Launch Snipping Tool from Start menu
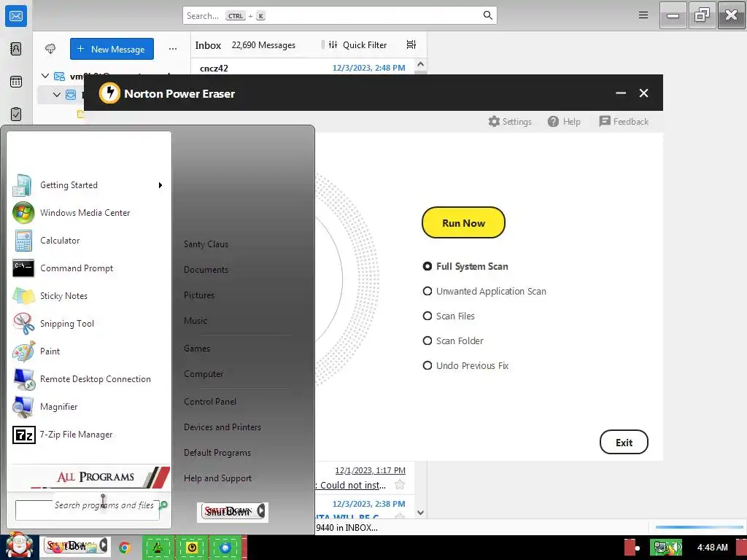The height and width of the screenshot is (560, 747). (x=88, y=323)
